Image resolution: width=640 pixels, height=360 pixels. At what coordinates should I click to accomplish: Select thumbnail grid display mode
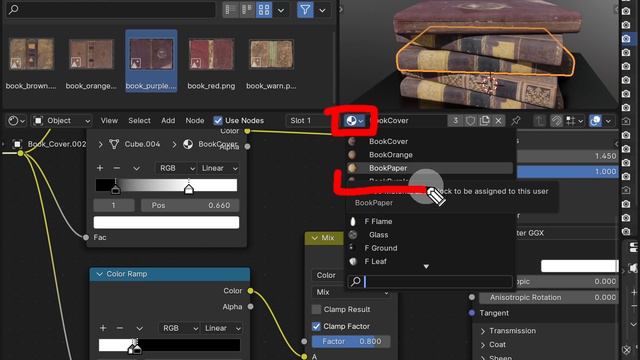pos(264,10)
